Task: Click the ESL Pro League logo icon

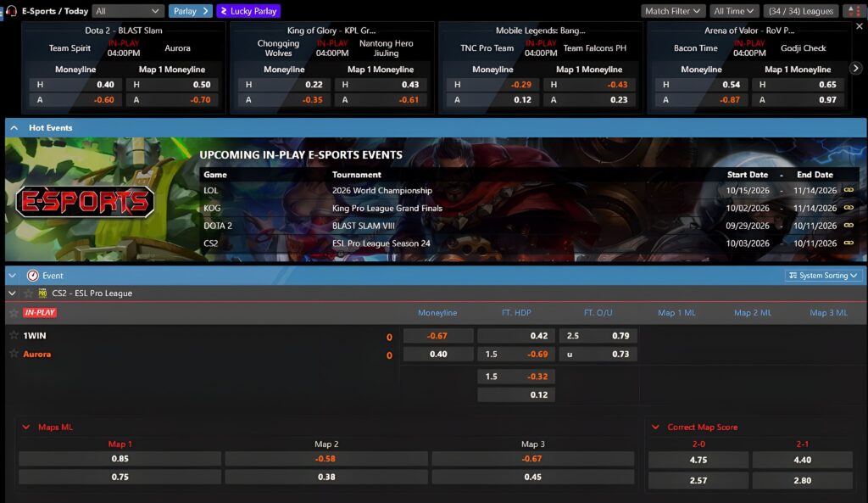Action: [x=42, y=293]
